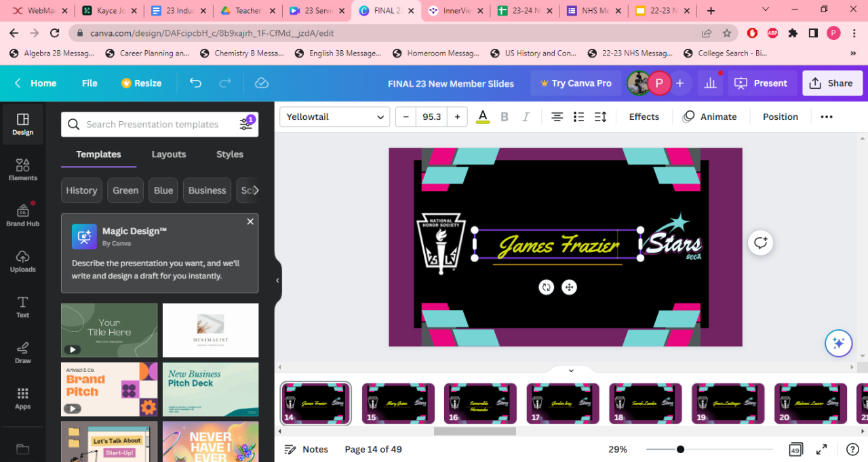Click the Share button
Screen dimensions: 868x462
832,83
